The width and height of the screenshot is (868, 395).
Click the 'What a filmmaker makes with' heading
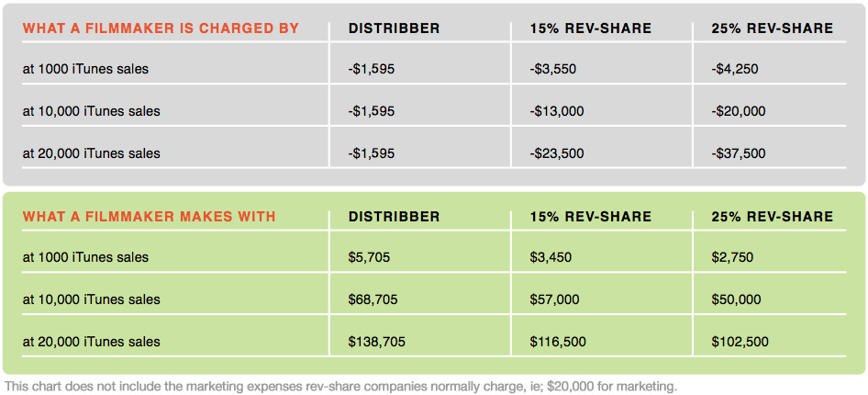(149, 218)
